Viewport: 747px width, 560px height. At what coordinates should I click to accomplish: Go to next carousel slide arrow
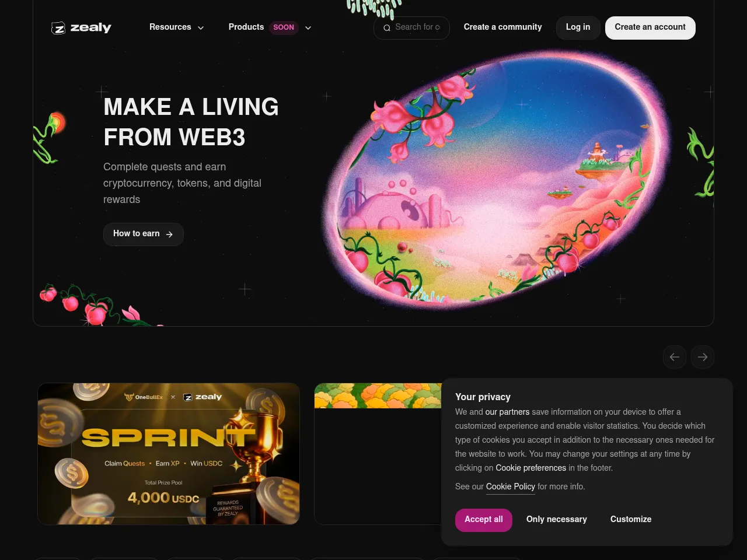(x=703, y=357)
